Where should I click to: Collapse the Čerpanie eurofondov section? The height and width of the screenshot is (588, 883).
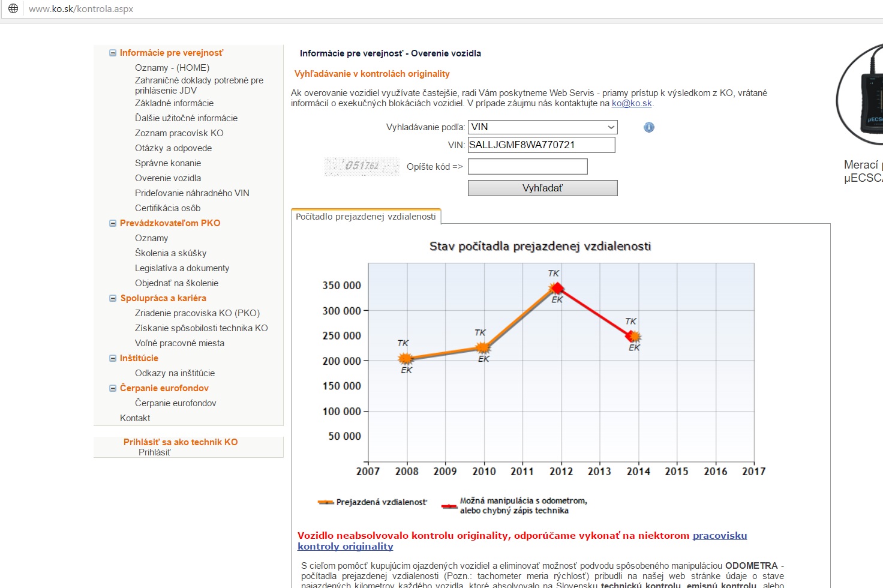[x=113, y=388]
